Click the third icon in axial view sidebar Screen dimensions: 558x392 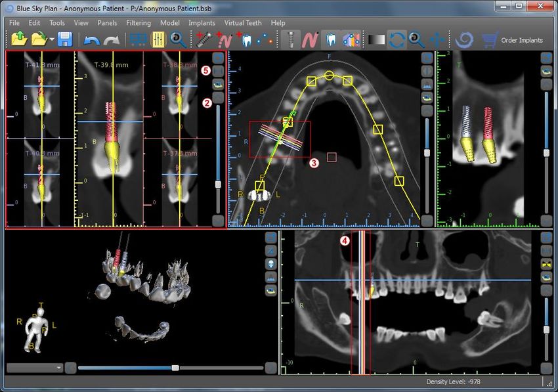(427, 84)
